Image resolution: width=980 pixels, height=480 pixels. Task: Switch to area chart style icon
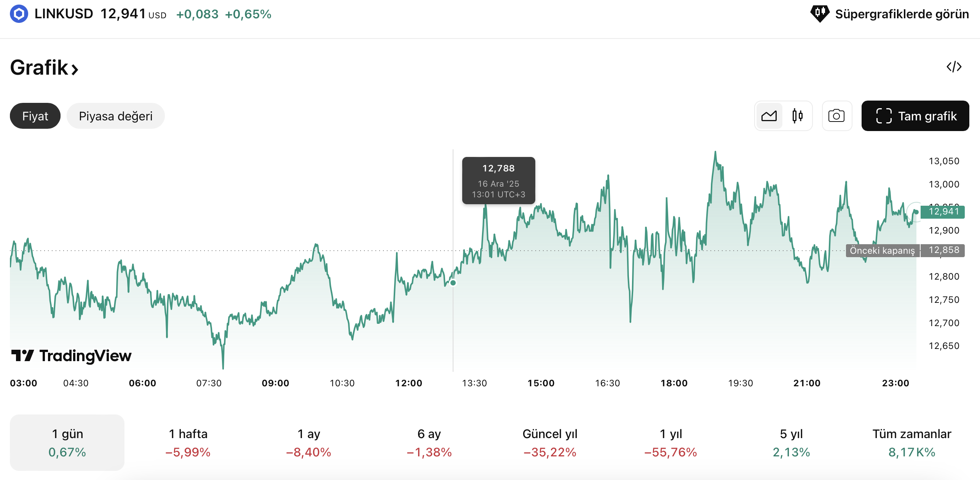(769, 116)
